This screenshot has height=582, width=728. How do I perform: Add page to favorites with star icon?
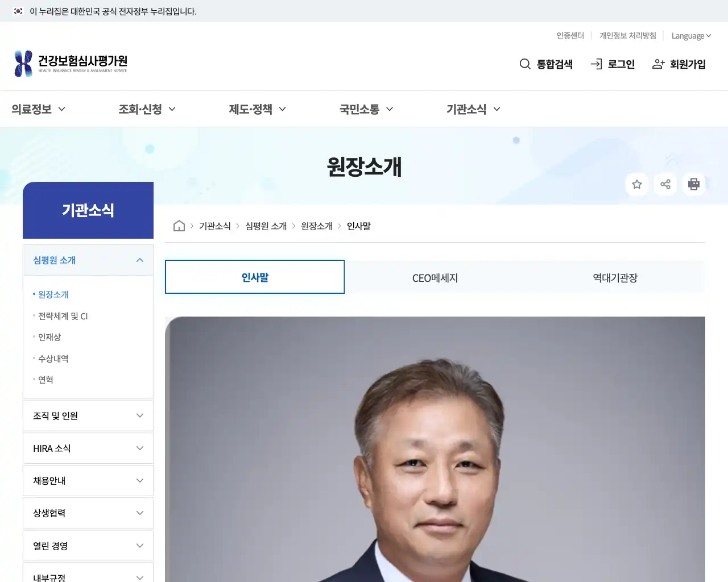click(x=637, y=184)
